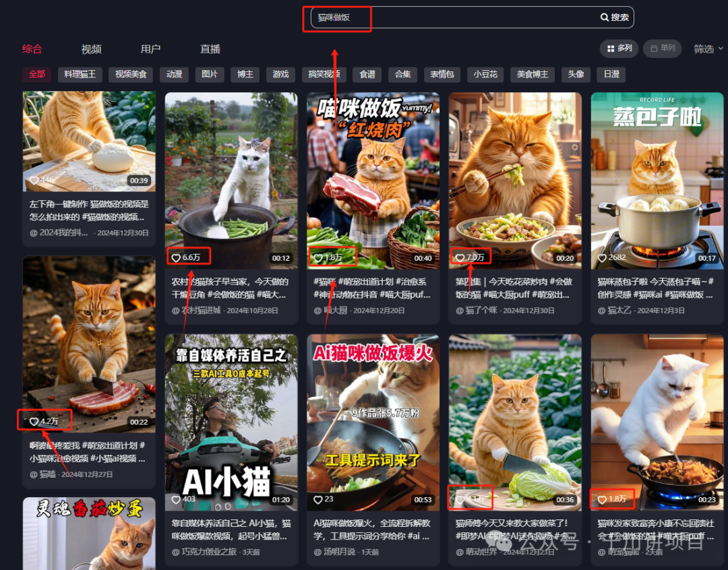
Task: Click heart icon showing 2682 likes
Action: coord(602,257)
